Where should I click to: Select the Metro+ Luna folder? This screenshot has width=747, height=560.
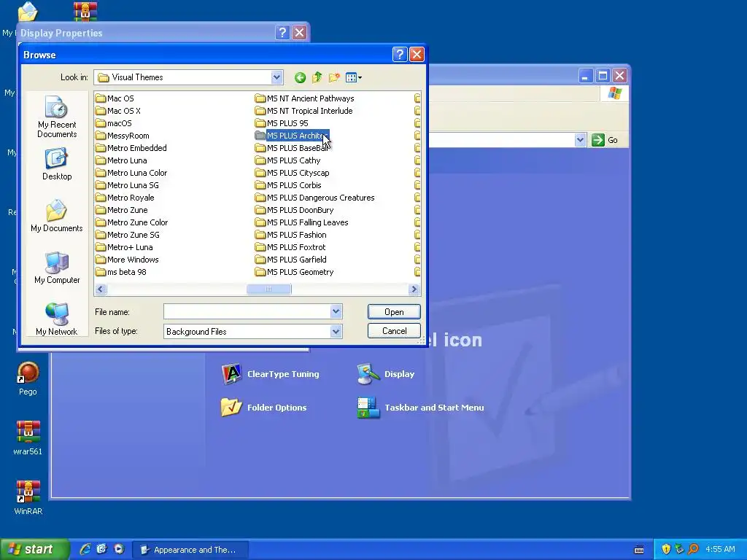click(x=124, y=247)
